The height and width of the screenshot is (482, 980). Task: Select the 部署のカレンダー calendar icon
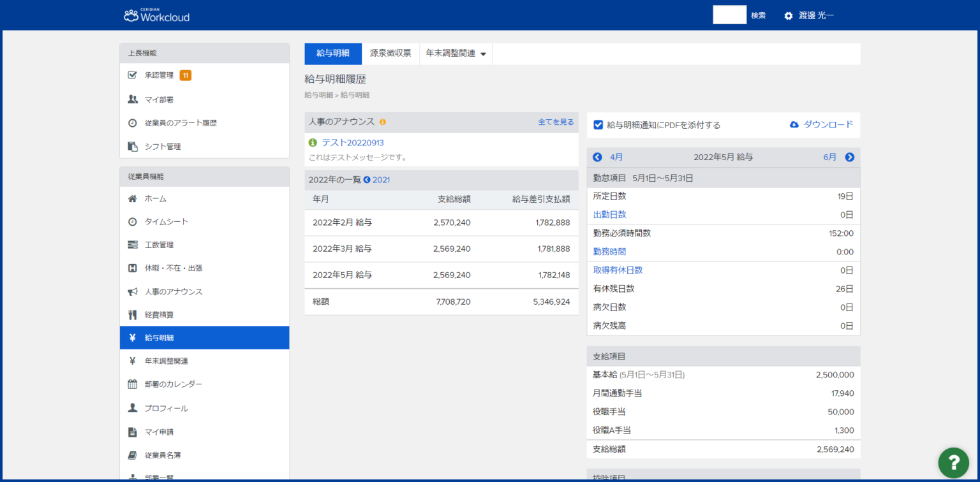click(131, 384)
